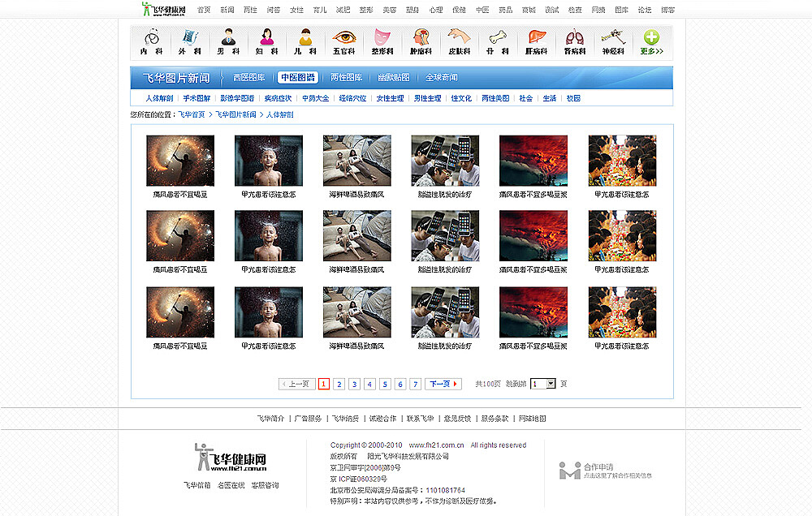Open the 甲亢患者该注意怎 photo thumbnail
This screenshot has width=812, height=516.
[x=269, y=161]
